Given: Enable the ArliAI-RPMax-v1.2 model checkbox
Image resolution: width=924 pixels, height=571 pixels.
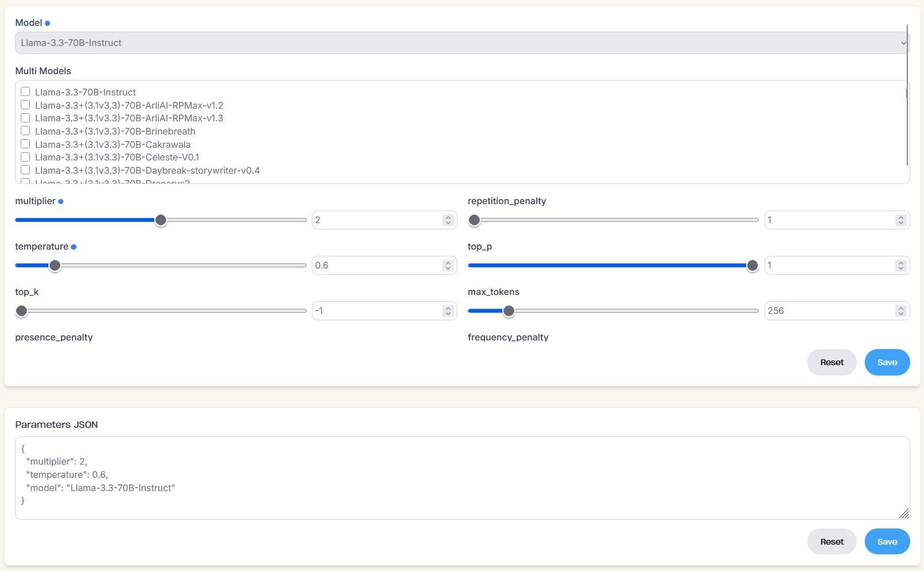Looking at the screenshot, I should (x=25, y=105).
